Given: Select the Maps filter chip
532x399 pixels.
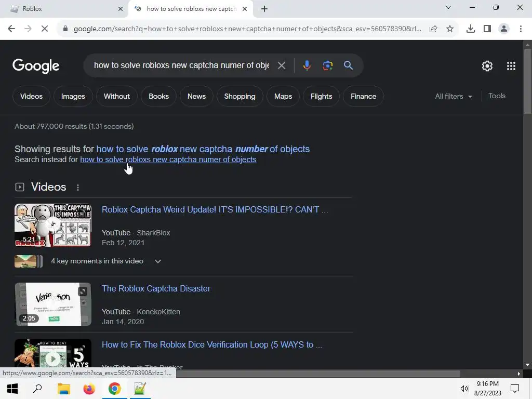Looking at the screenshot, I should (283, 96).
